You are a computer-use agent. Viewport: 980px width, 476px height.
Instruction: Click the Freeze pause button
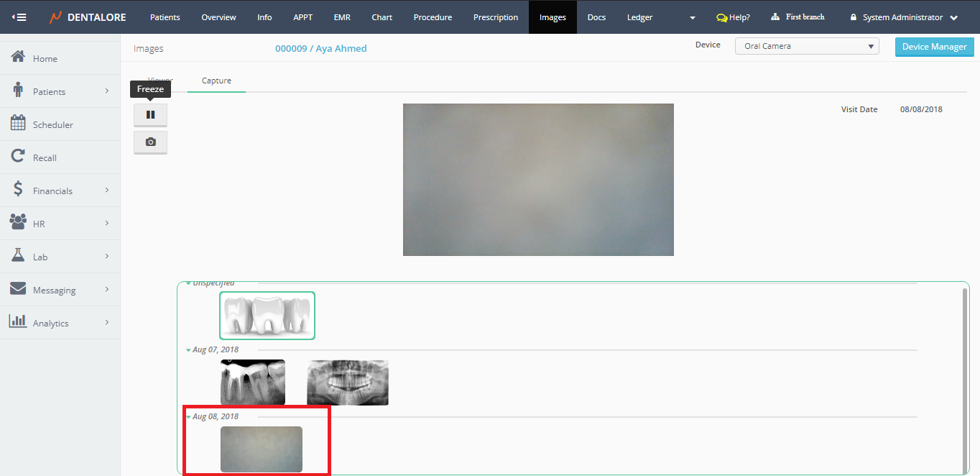150,114
